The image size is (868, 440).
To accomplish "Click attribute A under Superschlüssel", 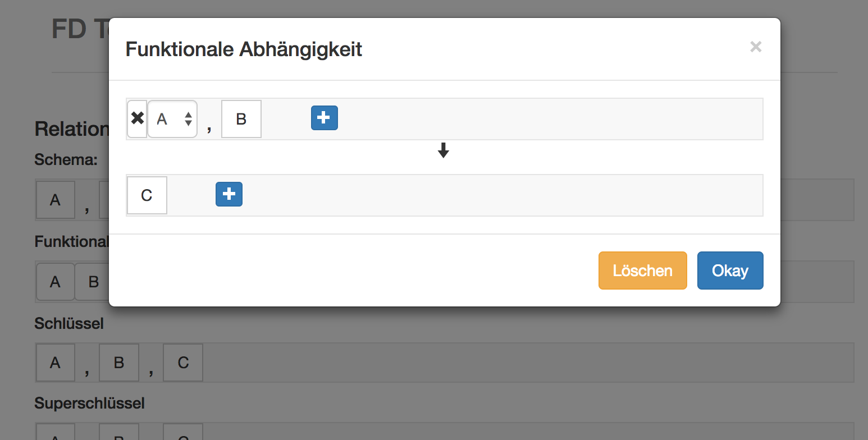I will pyautogui.click(x=55, y=433).
